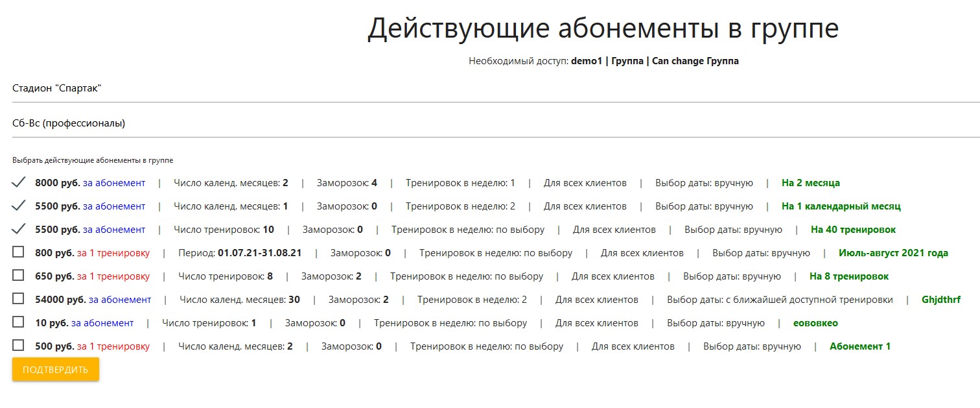Screen dimensions: 980x408
Task: Uncheck the 5500 руб. 10-training subscription checkmark
Action: click(x=18, y=229)
